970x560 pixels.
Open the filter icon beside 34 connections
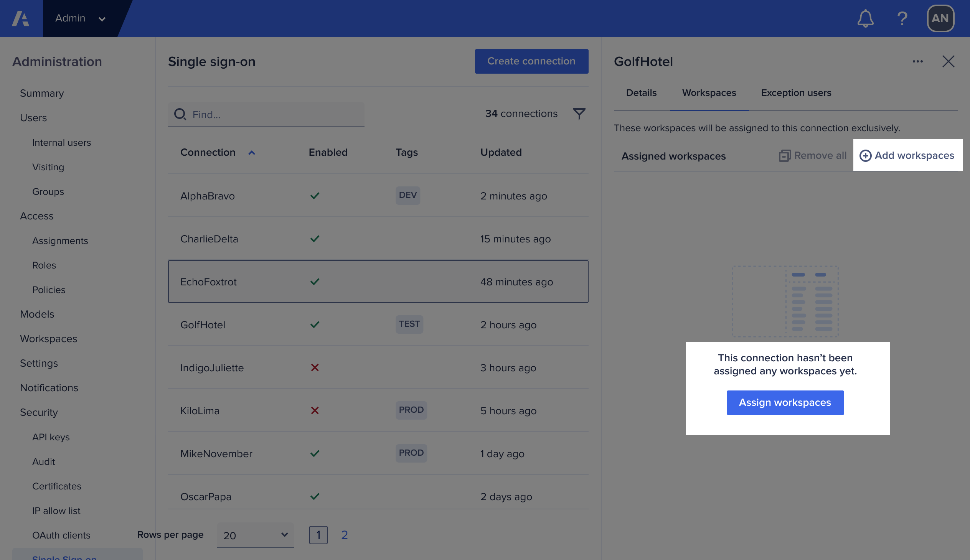[x=579, y=114]
